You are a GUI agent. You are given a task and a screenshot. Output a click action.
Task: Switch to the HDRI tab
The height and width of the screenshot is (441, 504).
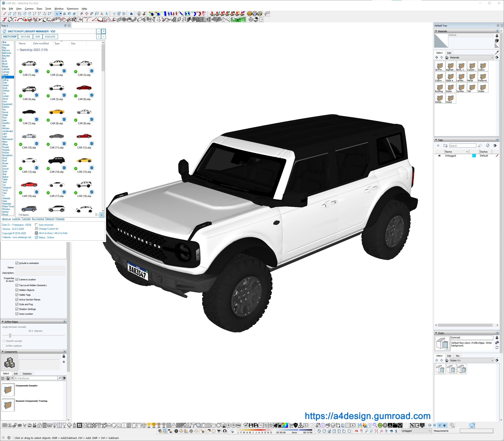point(38,37)
